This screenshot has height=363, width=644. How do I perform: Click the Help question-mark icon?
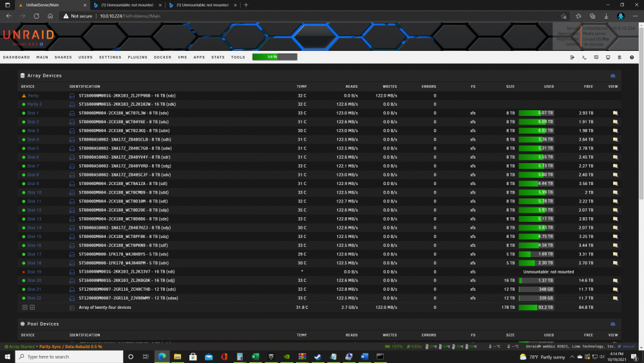point(632,57)
